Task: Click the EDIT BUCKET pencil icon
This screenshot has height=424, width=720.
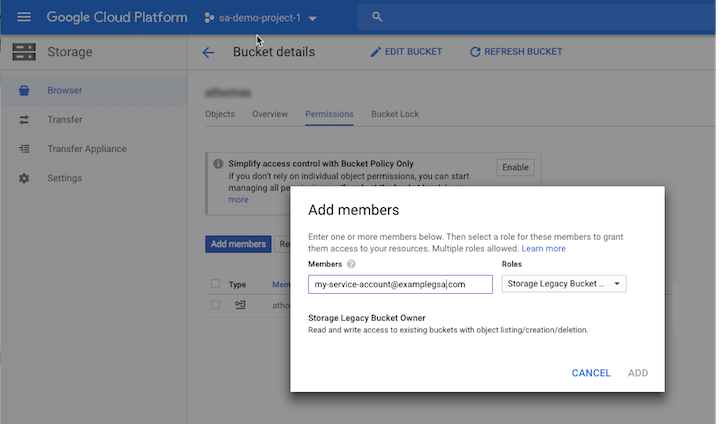Action: click(376, 52)
